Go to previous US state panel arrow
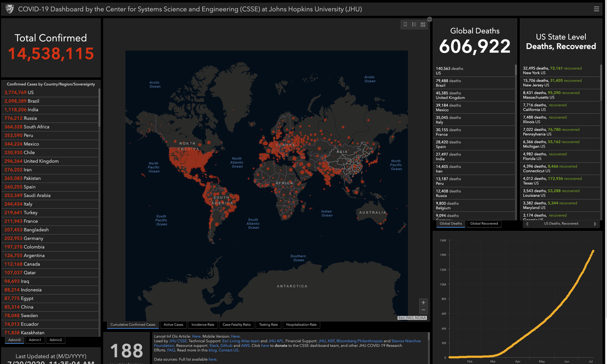 click(x=527, y=223)
